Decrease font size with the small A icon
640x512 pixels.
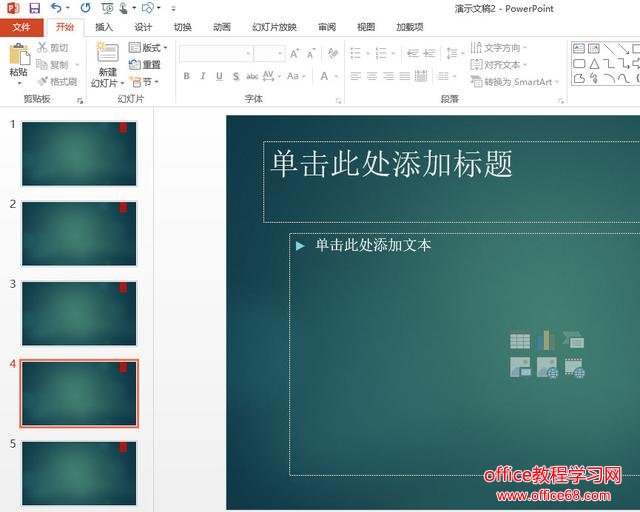coord(311,53)
